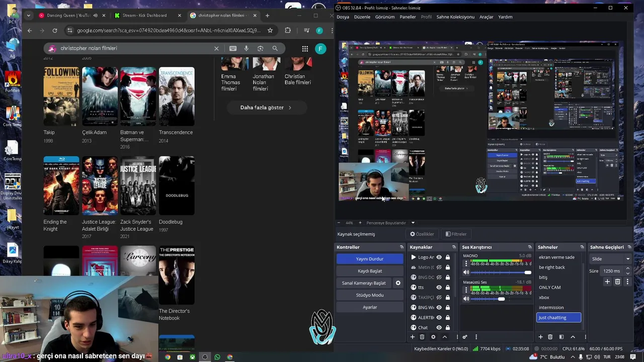
Task: Search by image with Google Lens icon
Action: (x=260, y=48)
